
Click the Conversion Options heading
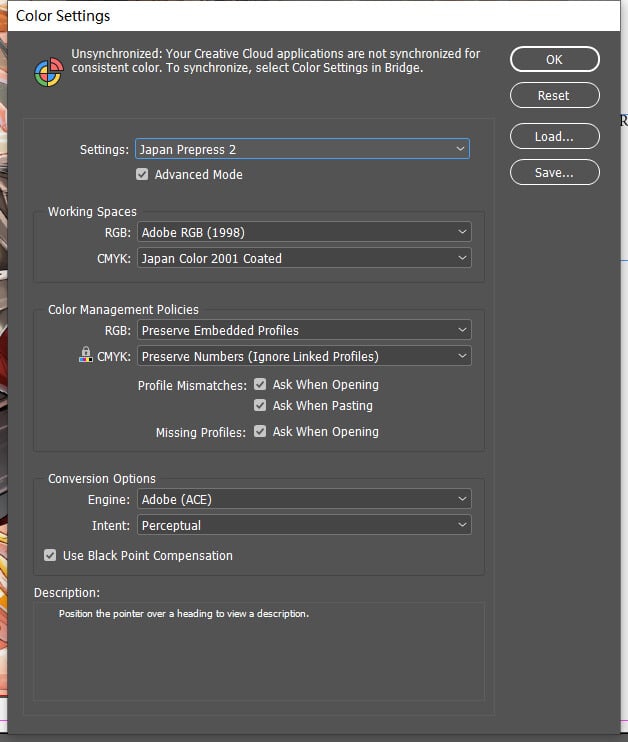click(x=102, y=478)
